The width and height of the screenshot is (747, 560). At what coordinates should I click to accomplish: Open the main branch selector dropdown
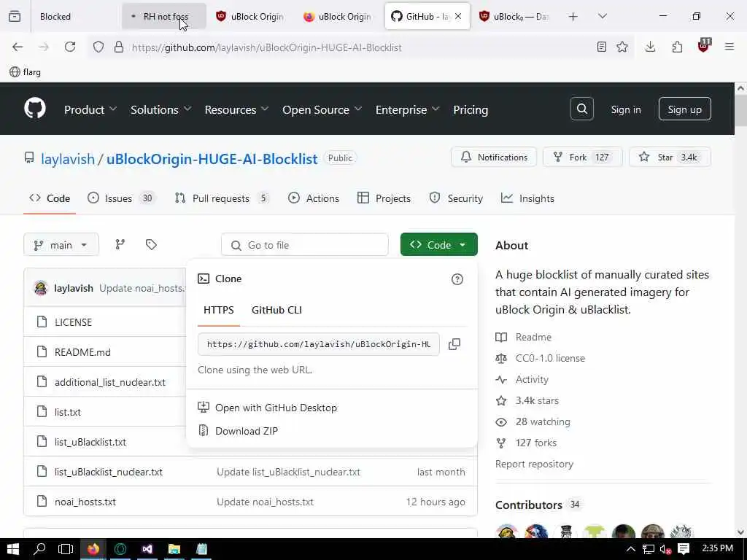[x=61, y=245]
